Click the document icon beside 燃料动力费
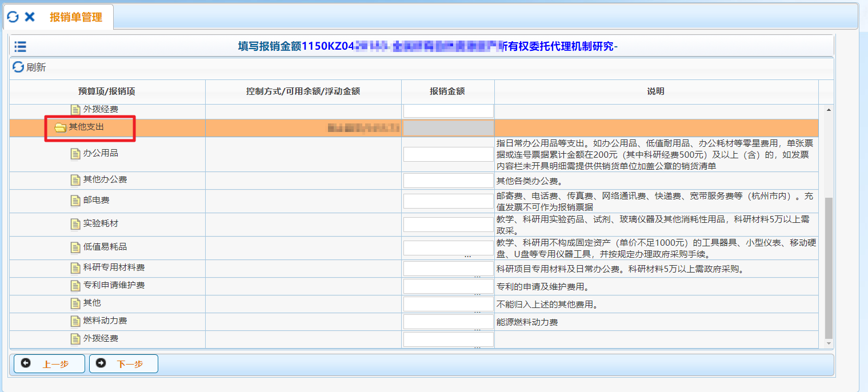 click(x=75, y=321)
